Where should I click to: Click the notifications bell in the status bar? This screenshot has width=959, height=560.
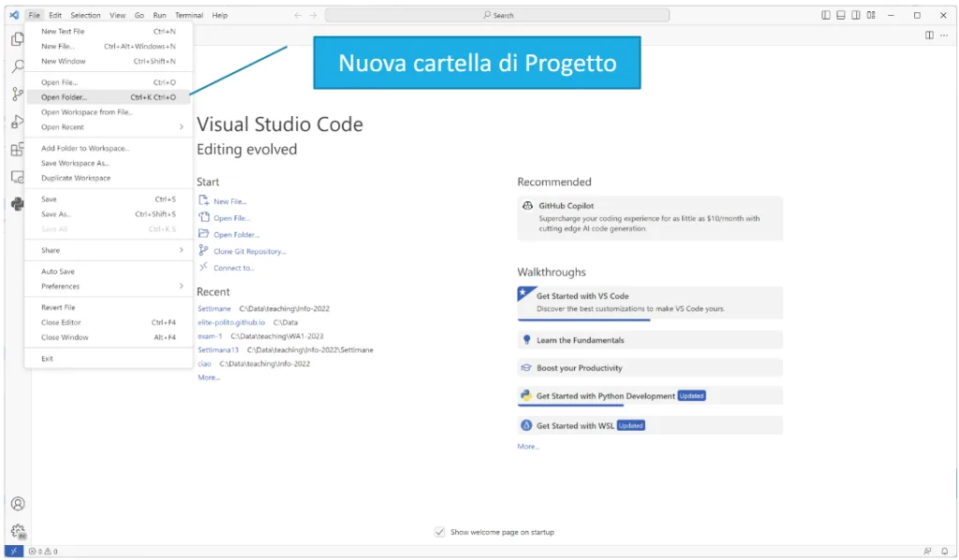(x=944, y=552)
